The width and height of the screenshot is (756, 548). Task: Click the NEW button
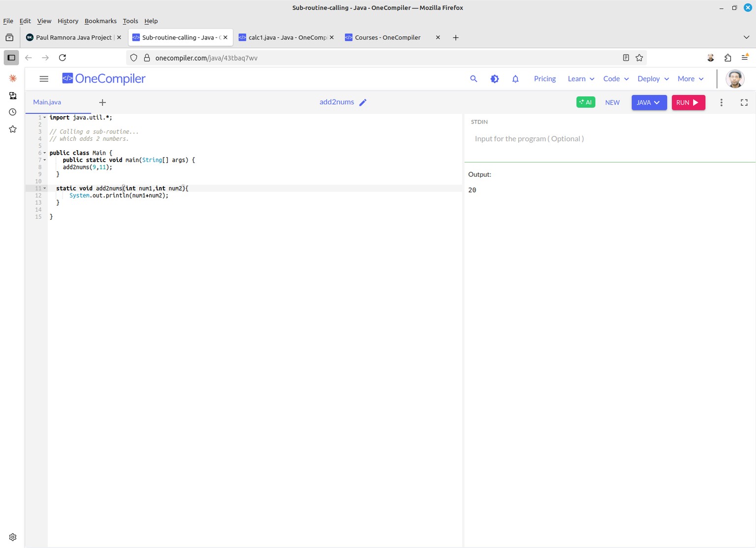(x=612, y=102)
